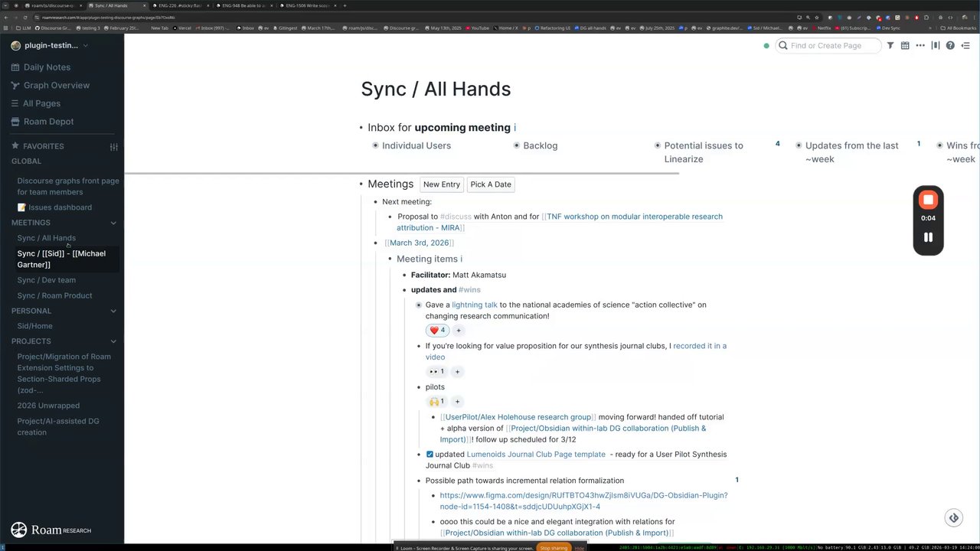Screen dimensions: 980x551
Task: Click the eyes reaction emoji
Action: (436, 372)
